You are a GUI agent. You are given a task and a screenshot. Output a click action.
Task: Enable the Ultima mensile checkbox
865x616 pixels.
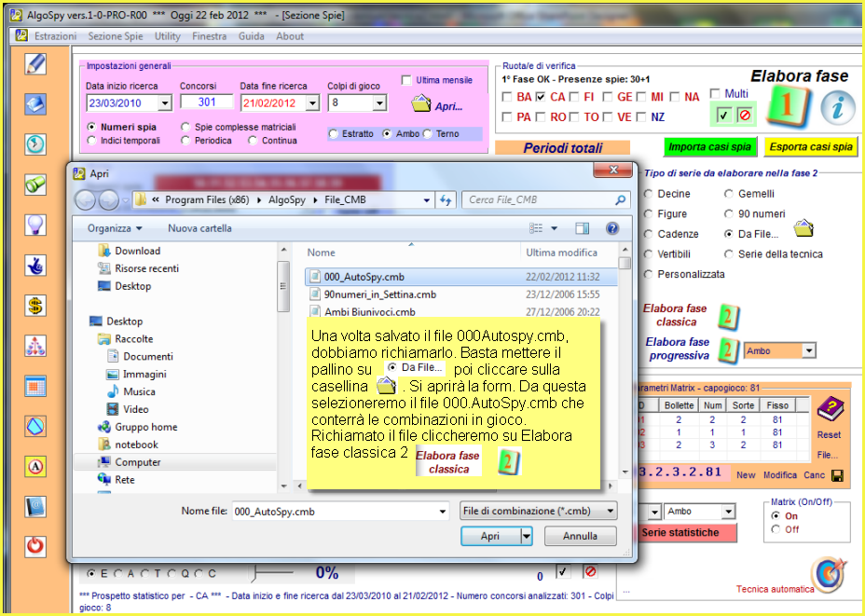[x=406, y=80]
